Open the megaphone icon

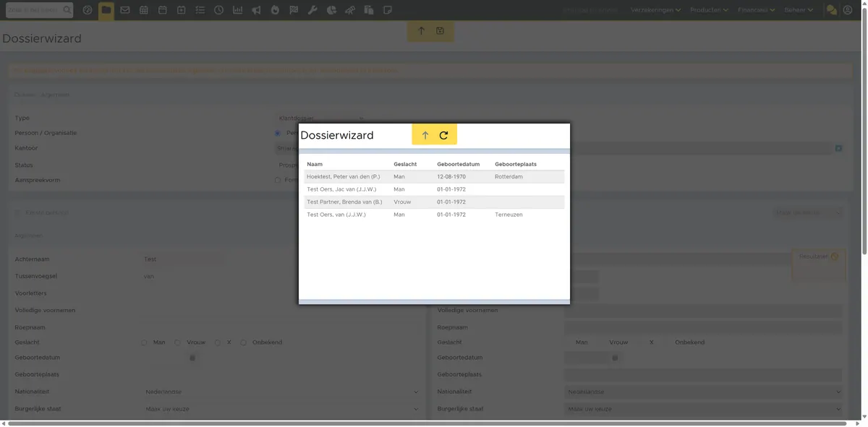click(257, 10)
